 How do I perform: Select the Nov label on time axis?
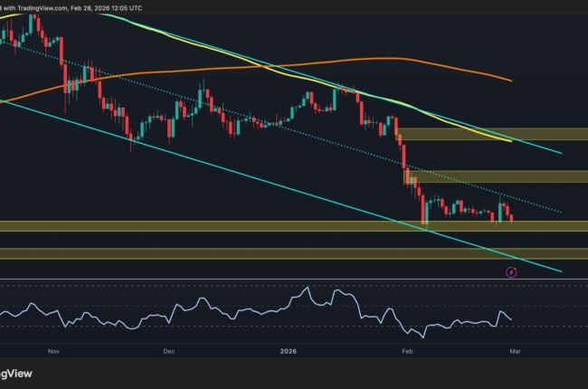pos(52,347)
